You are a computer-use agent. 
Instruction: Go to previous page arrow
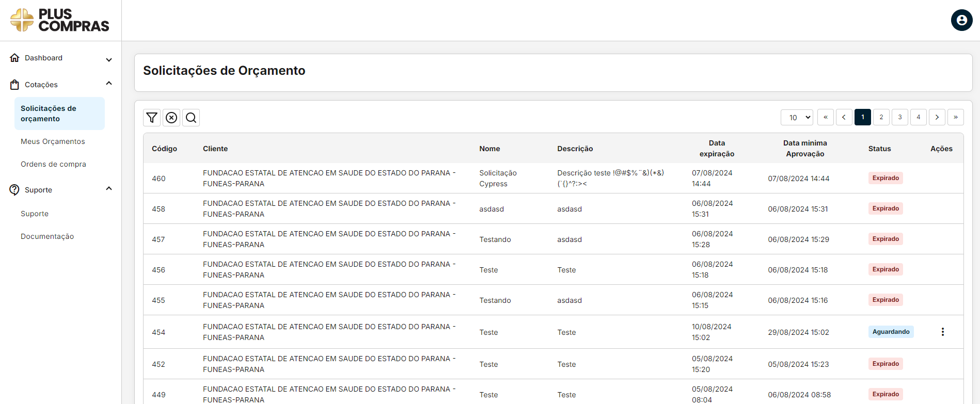[x=844, y=117]
